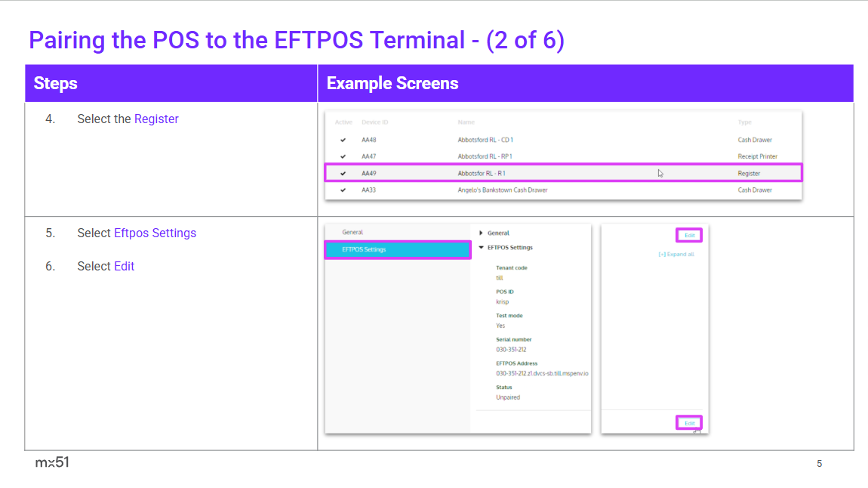Open the General tab in left sidebar

click(x=352, y=233)
